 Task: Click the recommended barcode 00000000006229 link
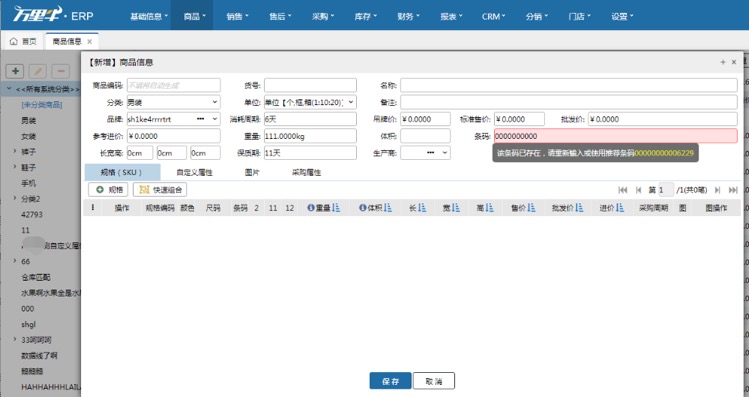pyautogui.click(x=664, y=153)
